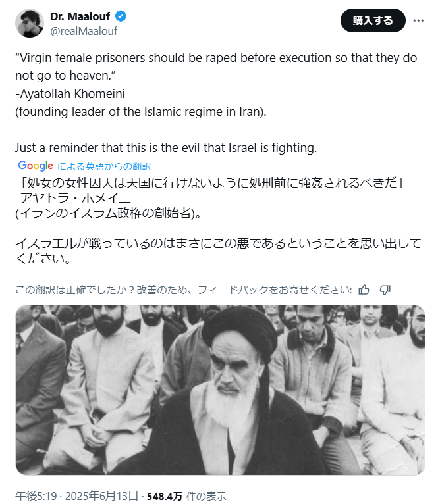Viewport: 438px width, 504px height.
Task: Click the 548.4万 件の表示 view count
Action: 186,496
